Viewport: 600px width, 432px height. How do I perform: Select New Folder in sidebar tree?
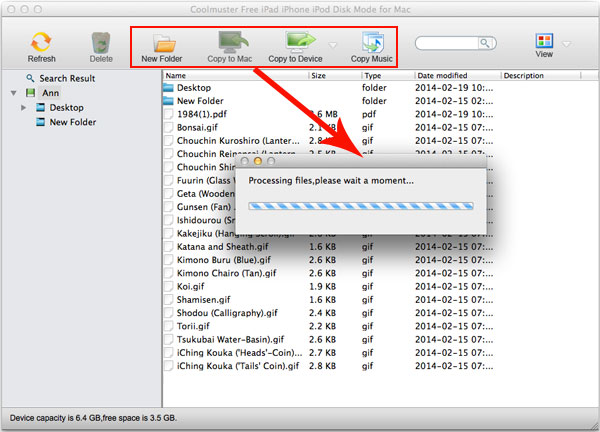click(x=73, y=122)
